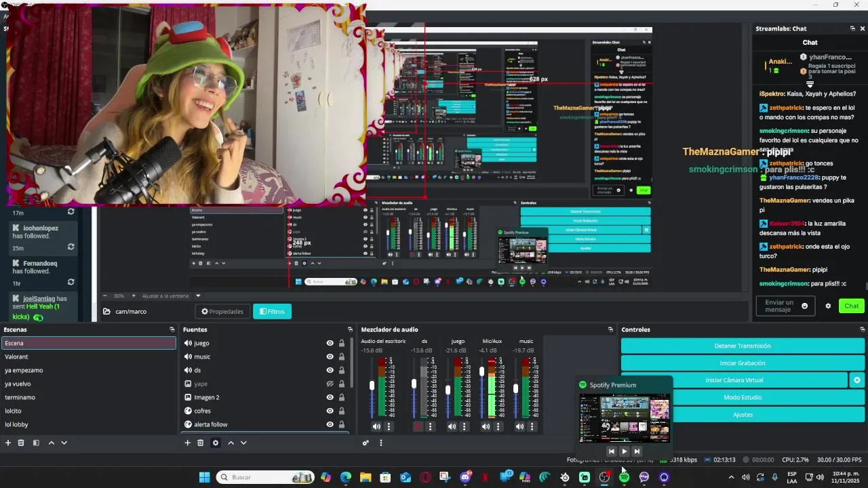Add a new source in Fuentes panel
The image size is (868, 488).
[x=188, y=443]
